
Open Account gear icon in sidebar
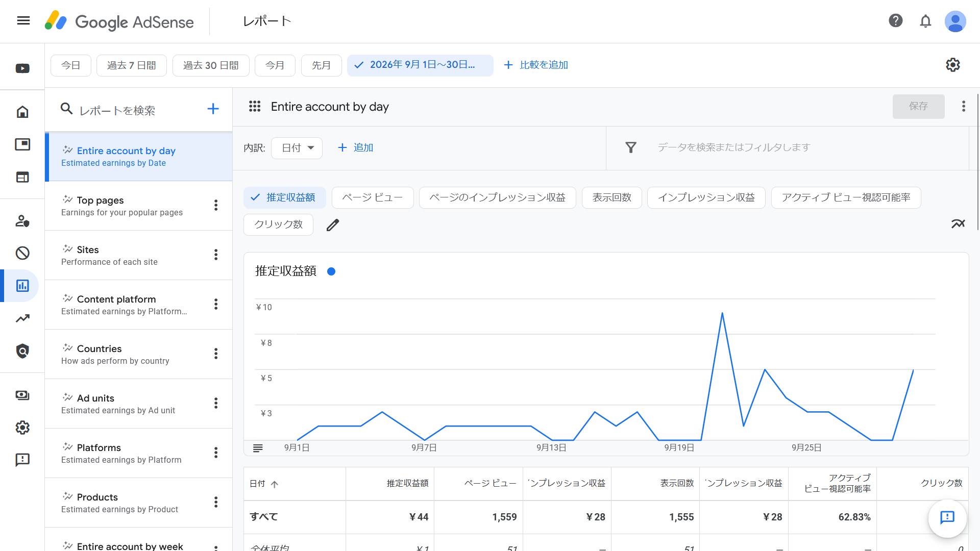[22, 428]
